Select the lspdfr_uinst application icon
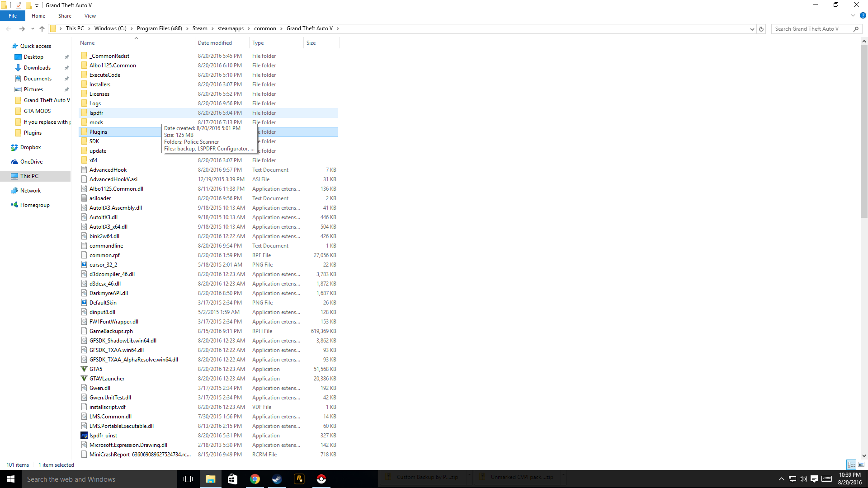The image size is (868, 488). 84,436
